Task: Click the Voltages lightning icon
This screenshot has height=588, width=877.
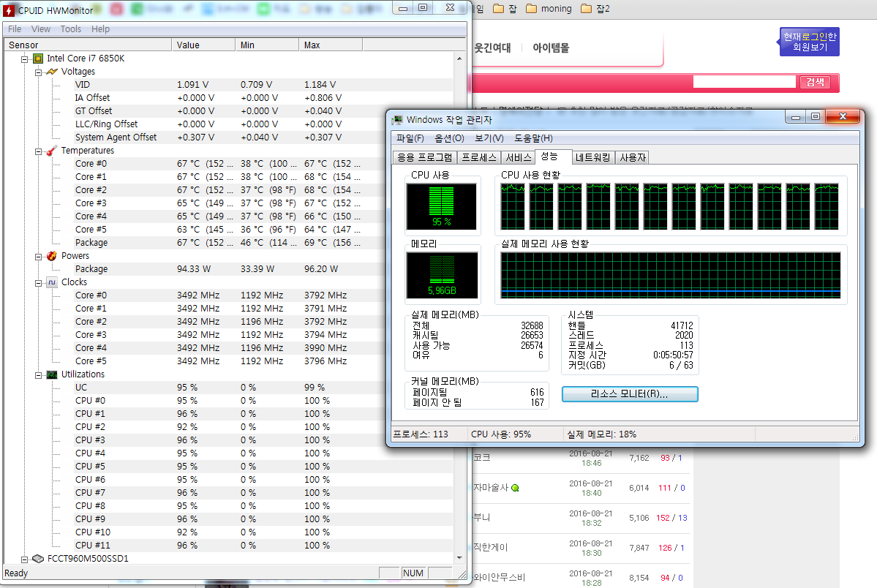Action: (52, 72)
